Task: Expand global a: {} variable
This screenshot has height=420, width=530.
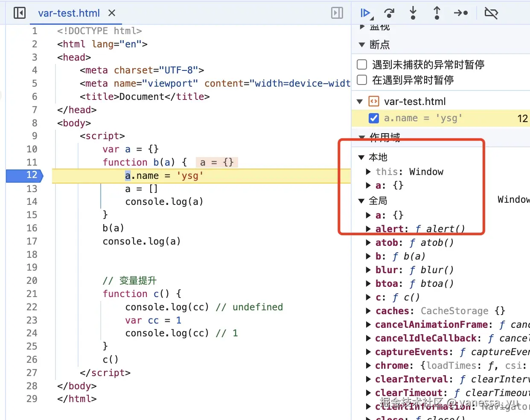Action: coord(368,215)
